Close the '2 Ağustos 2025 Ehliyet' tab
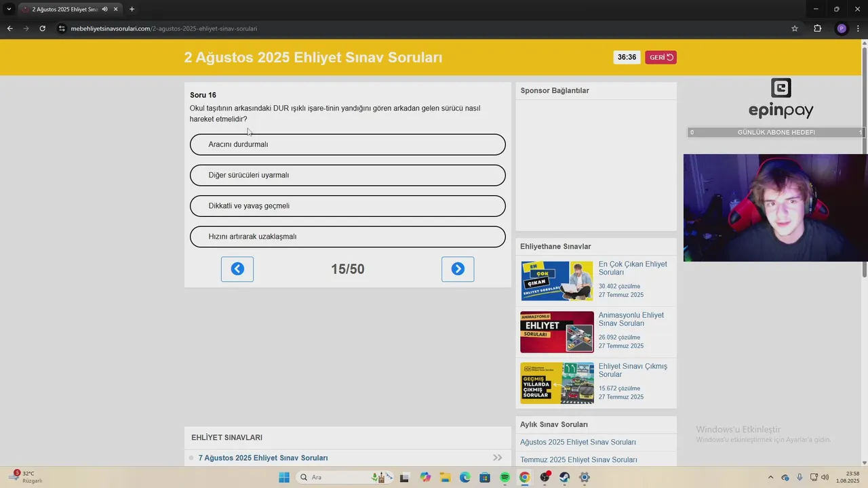This screenshot has height=488, width=868. [116, 9]
